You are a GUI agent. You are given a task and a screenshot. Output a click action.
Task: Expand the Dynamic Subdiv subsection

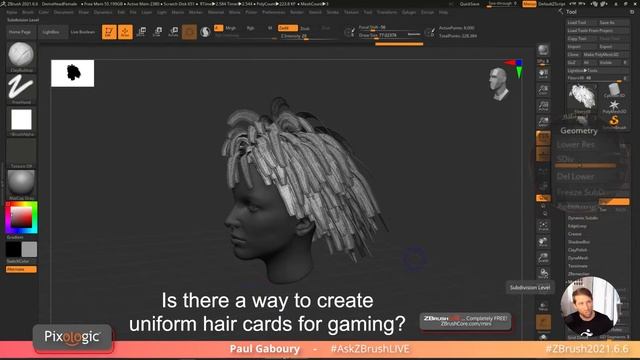click(x=583, y=218)
